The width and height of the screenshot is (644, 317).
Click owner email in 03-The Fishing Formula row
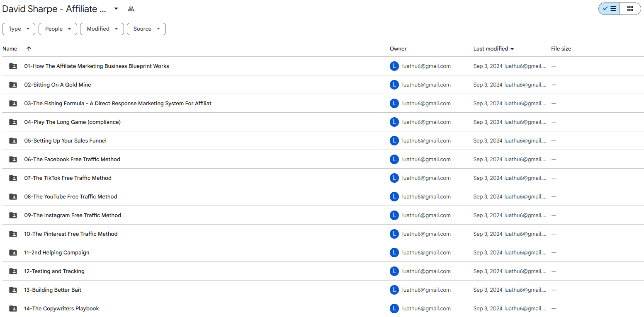coord(426,104)
